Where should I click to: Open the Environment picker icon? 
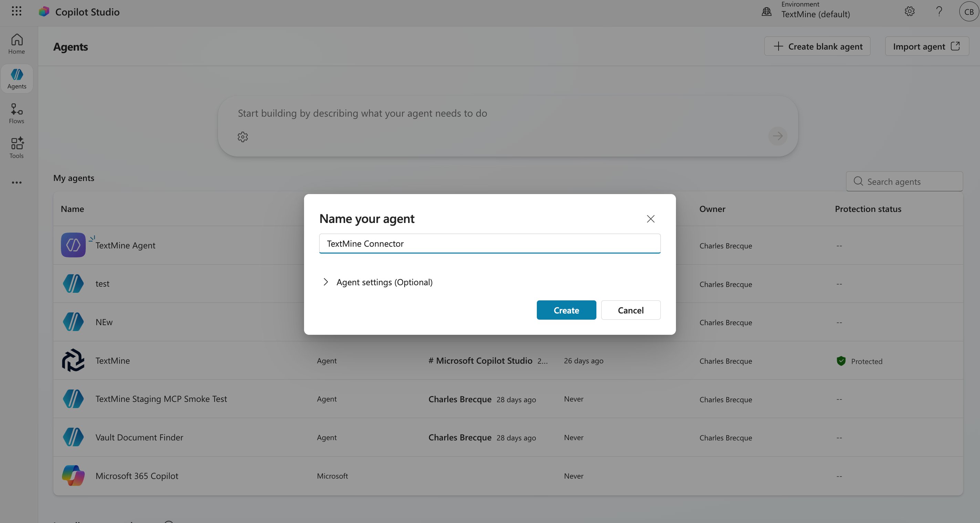(x=767, y=12)
